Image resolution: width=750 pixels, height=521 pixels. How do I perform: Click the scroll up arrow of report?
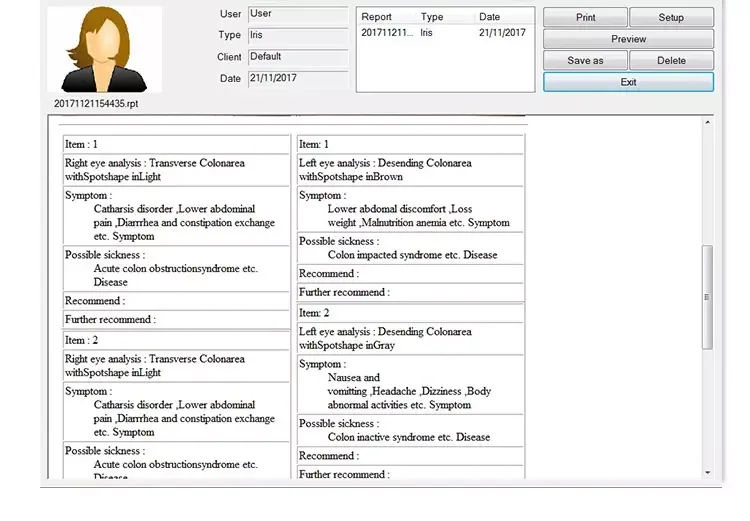click(x=708, y=123)
